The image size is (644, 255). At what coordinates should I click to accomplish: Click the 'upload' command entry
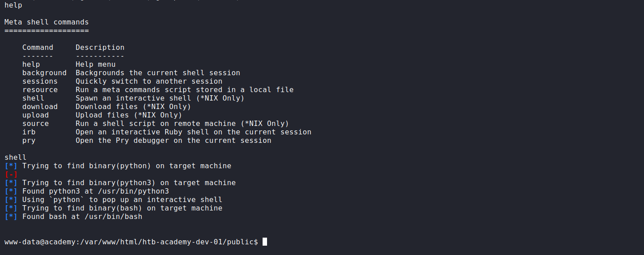(x=36, y=115)
